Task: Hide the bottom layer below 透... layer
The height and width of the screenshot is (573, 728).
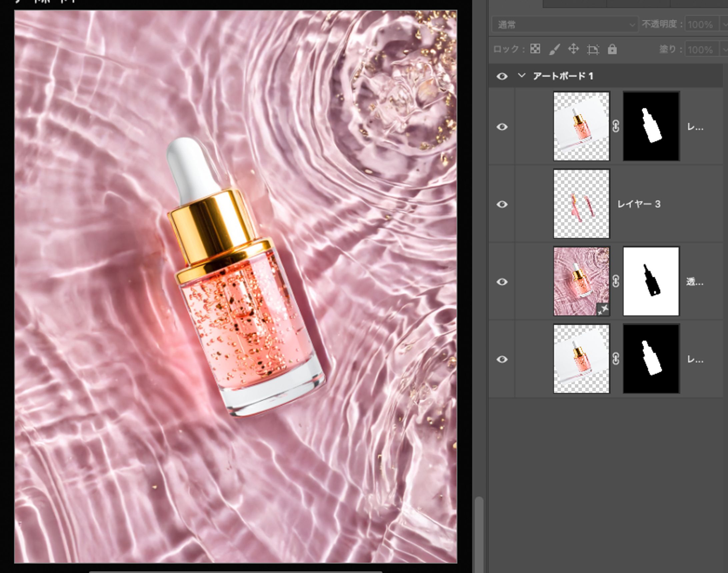Action: click(x=502, y=359)
